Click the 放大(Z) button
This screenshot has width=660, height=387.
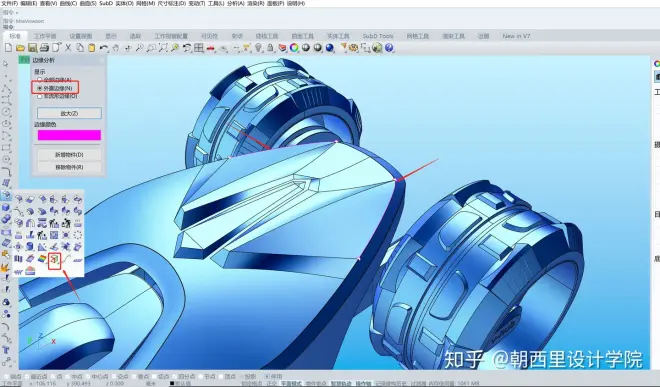click(x=69, y=113)
